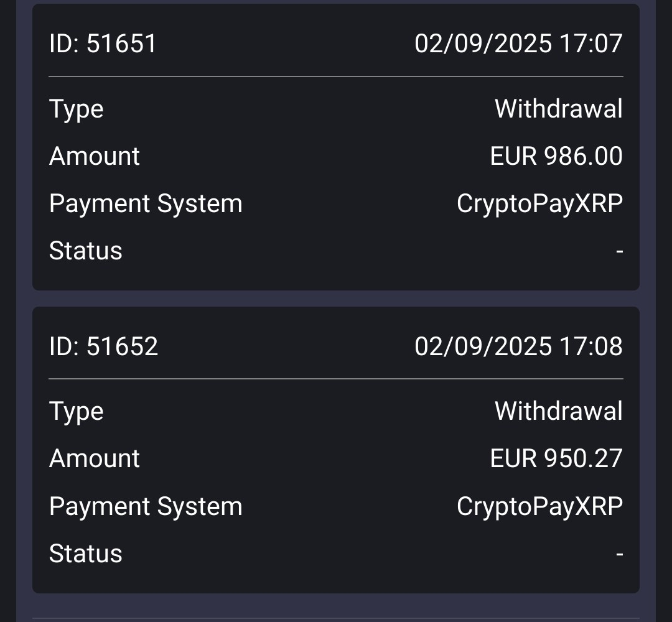Click the Amount label in transaction 51651
This screenshot has width=672, height=622.
point(94,156)
